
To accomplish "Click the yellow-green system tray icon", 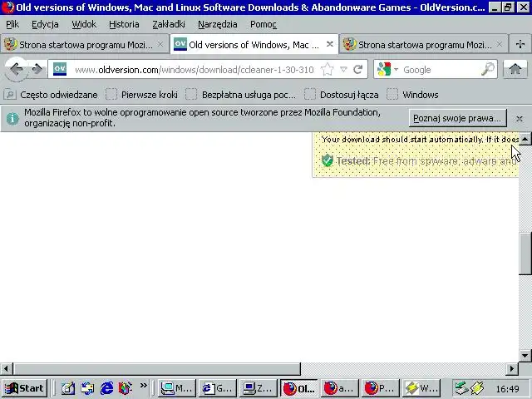I will (477, 388).
